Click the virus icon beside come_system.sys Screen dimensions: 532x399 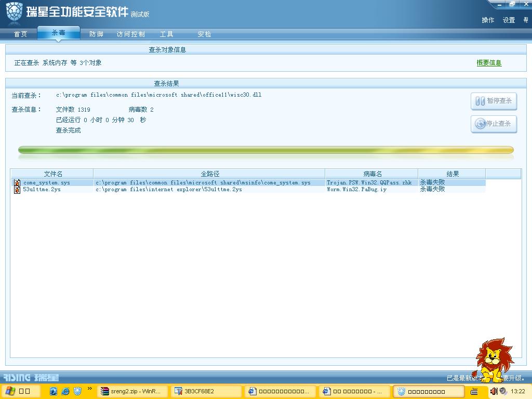click(17, 182)
